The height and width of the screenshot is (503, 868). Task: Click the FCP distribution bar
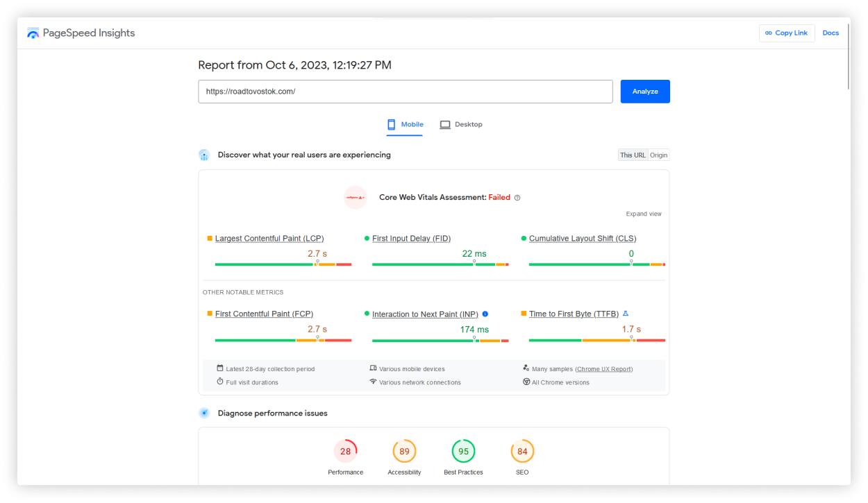(283, 340)
